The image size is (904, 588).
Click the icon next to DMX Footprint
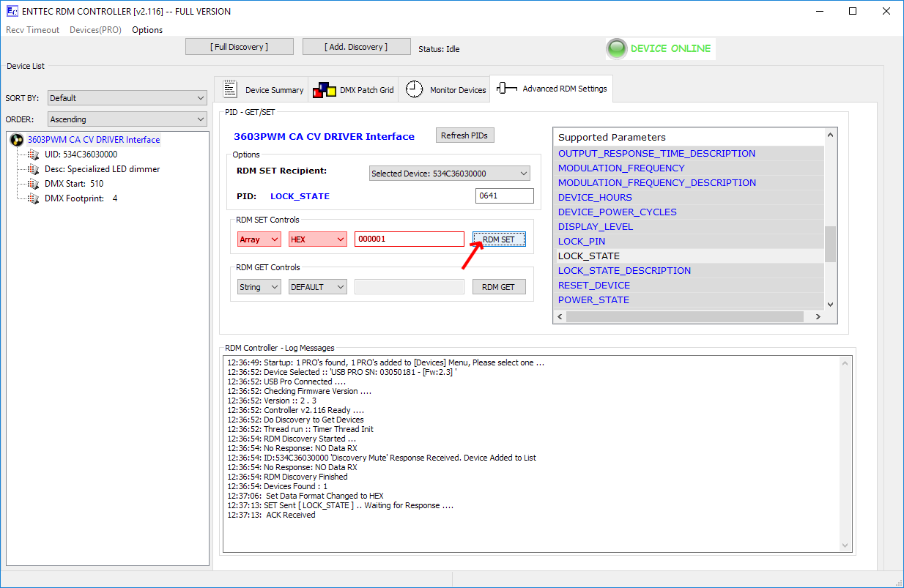(x=33, y=198)
